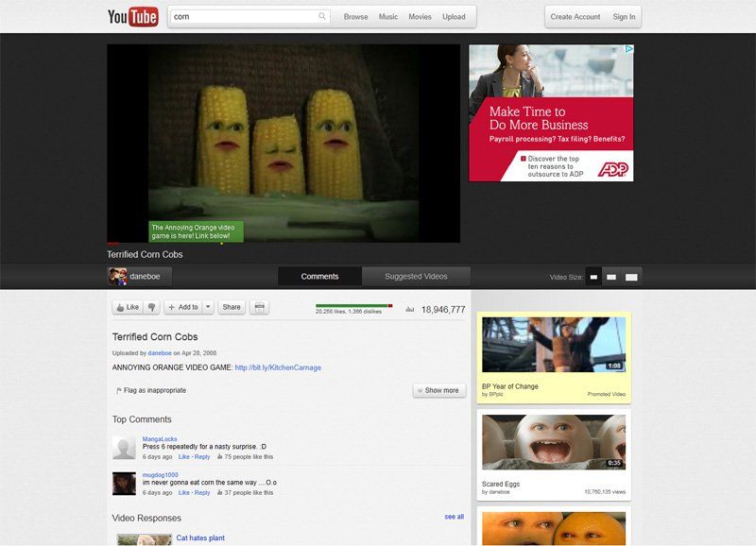The image size is (756, 546).
Task: Open the uploader daneboe link in description
Action: (160, 353)
